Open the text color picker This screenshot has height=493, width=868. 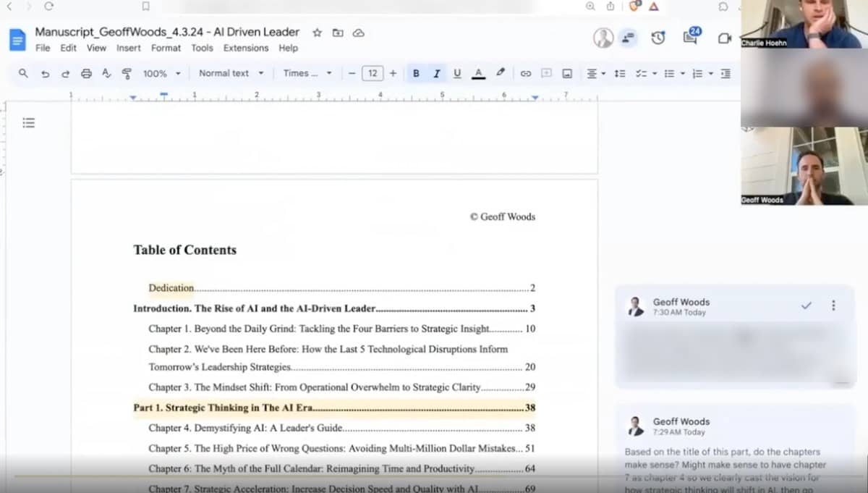[477, 73]
